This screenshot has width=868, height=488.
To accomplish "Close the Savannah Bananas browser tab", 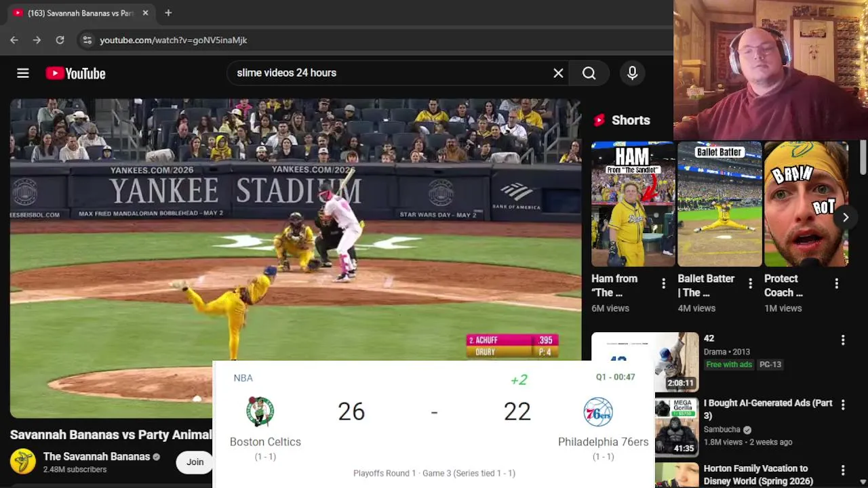I will 145,13.
